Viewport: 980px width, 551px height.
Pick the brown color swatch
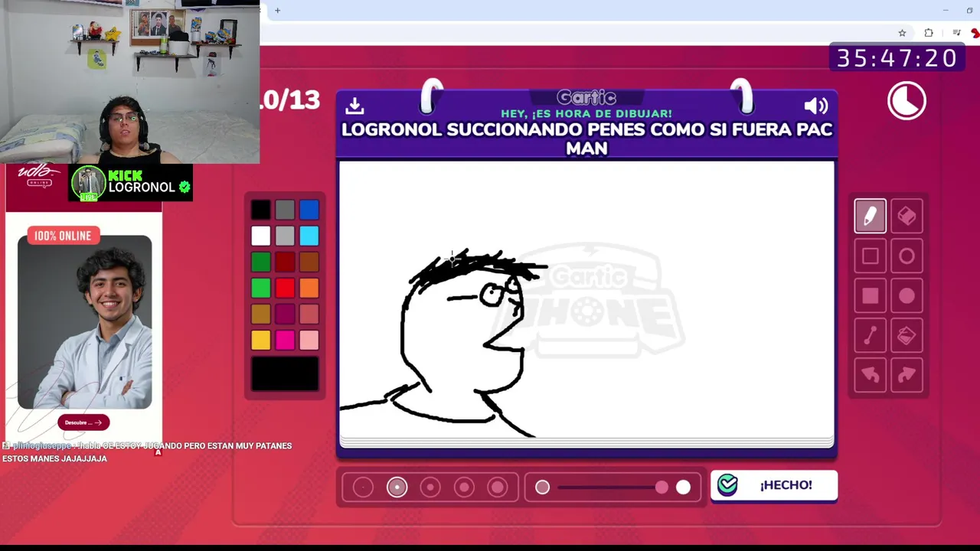(x=309, y=262)
